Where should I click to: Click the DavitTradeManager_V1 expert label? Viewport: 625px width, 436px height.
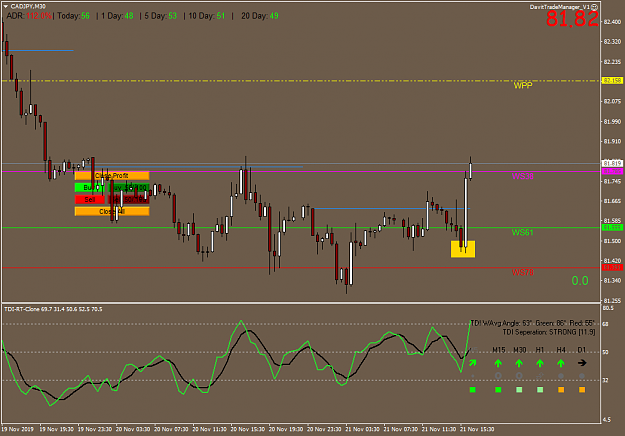click(x=560, y=7)
